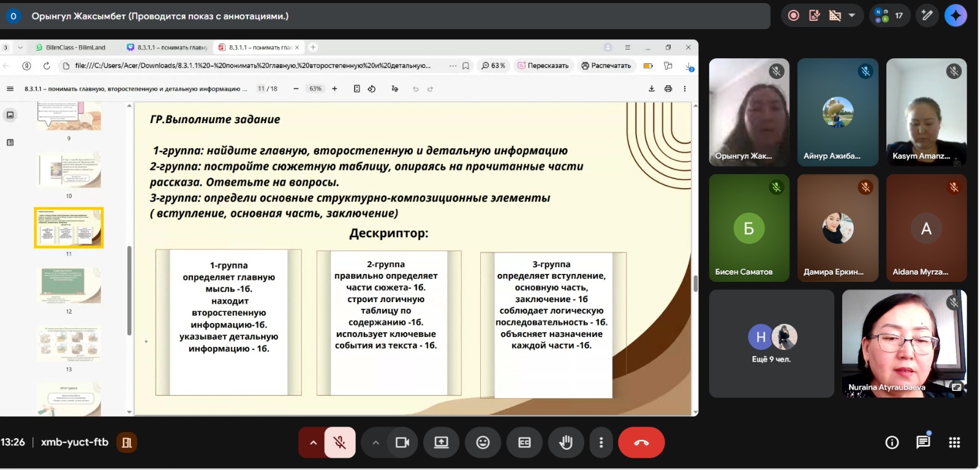The height and width of the screenshot is (470, 980).
Task: Open the send reaction emoji picker
Action: (483, 442)
